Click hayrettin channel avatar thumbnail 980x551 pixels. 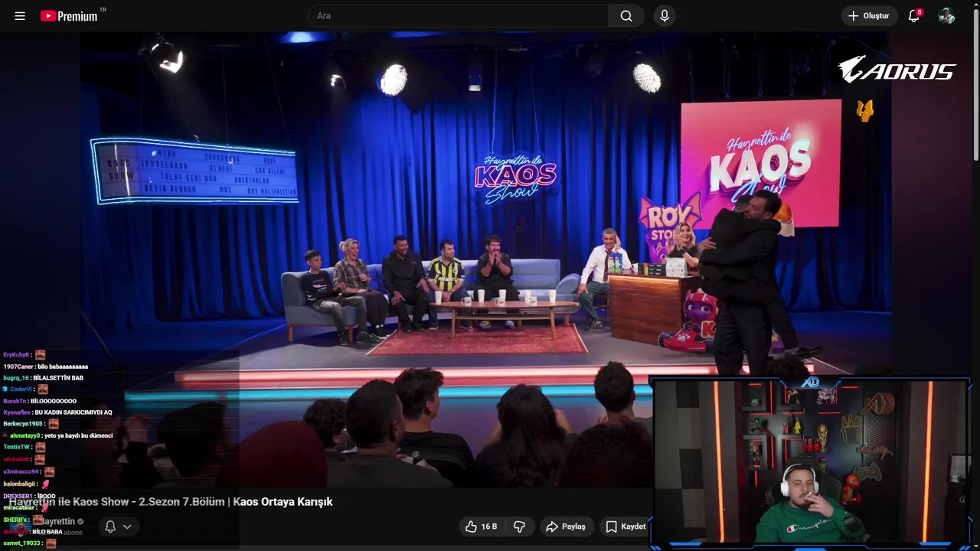pyautogui.click(x=21, y=527)
